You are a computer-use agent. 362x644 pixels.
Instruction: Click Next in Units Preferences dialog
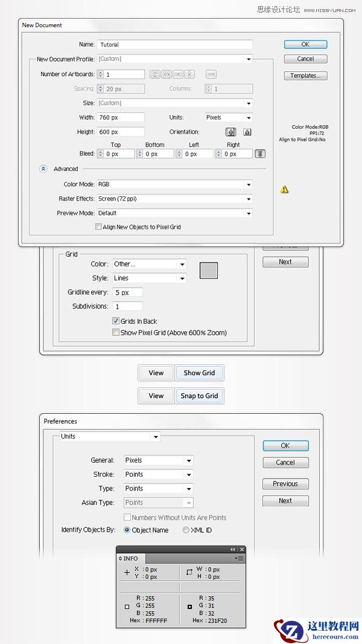(x=285, y=501)
